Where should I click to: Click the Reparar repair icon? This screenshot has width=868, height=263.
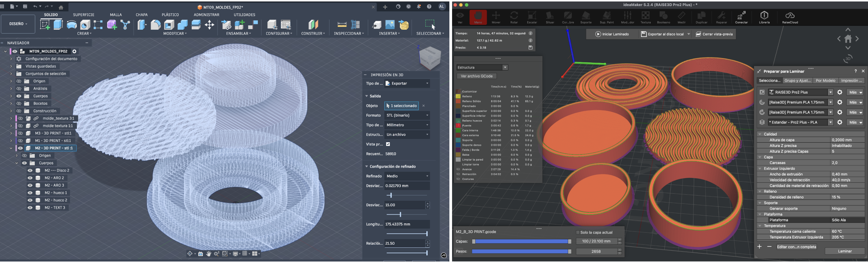(721, 17)
